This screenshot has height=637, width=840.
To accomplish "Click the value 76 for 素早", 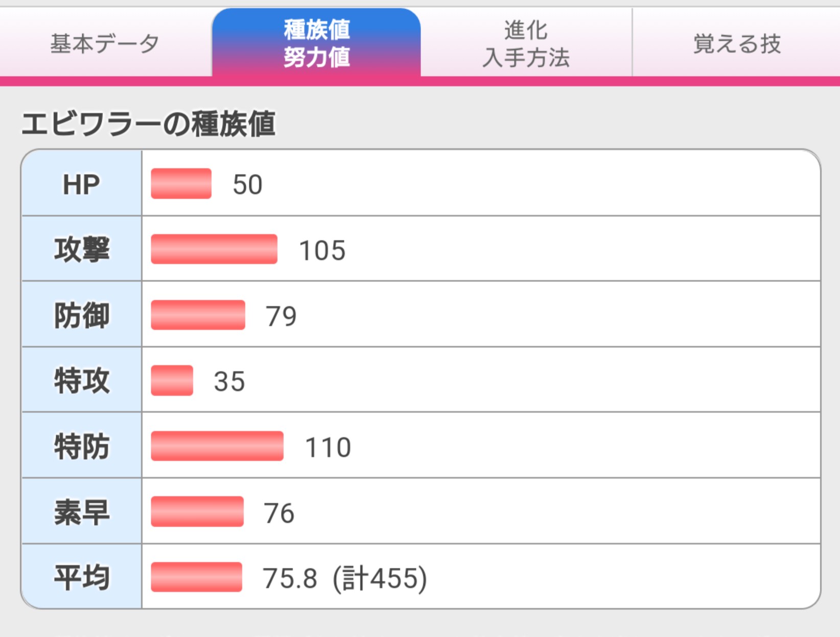I will [279, 513].
